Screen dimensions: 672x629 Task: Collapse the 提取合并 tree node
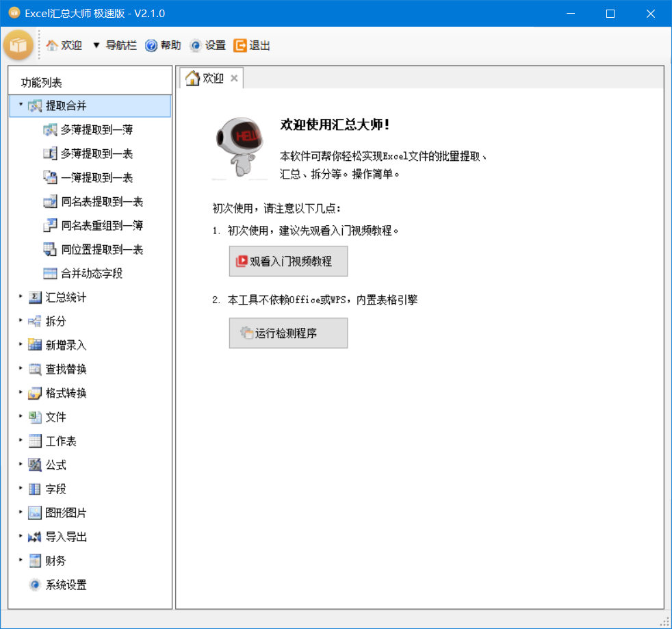tap(21, 104)
